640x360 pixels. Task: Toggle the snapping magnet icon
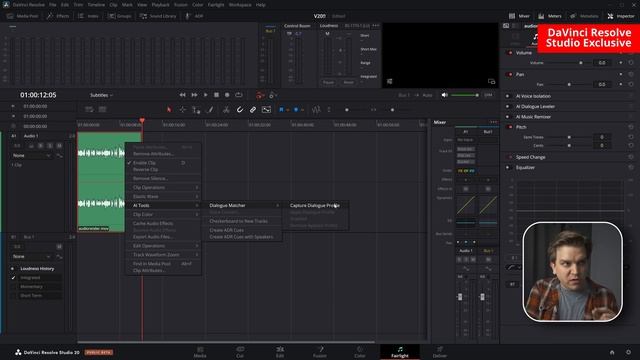240,109
